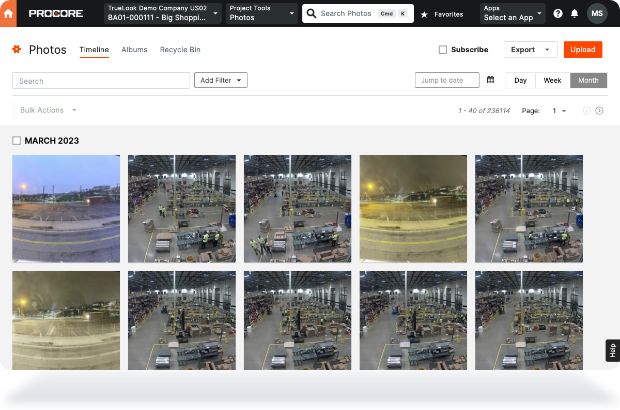Open the Bulk Actions dropdown
620x410 pixels.
pos(48,110)
